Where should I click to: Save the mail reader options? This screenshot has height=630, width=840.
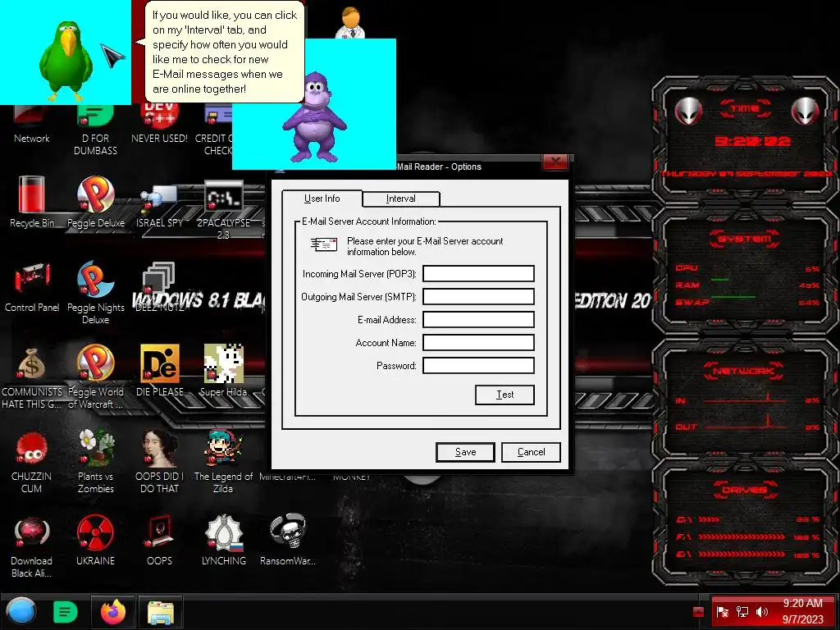tap(466, 452)
